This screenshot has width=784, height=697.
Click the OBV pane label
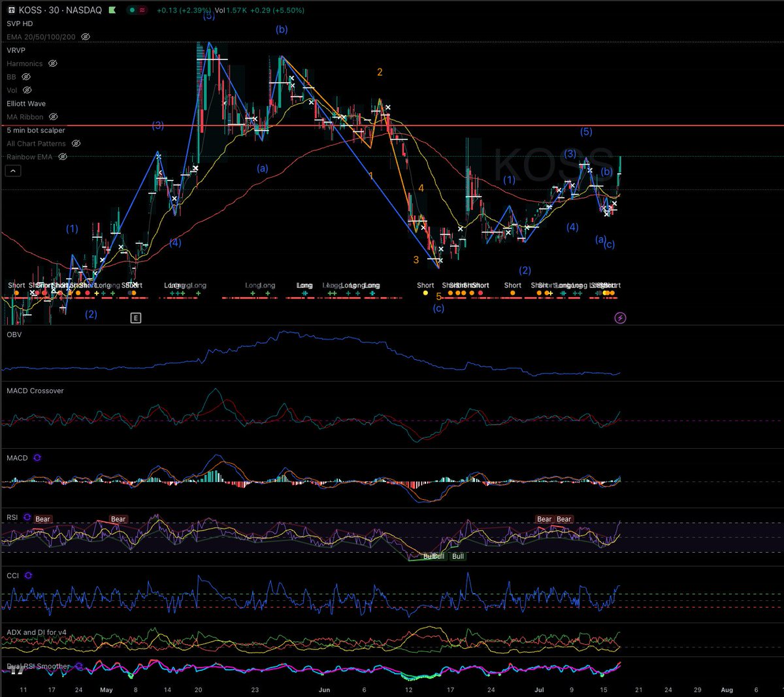click(14, 334)
